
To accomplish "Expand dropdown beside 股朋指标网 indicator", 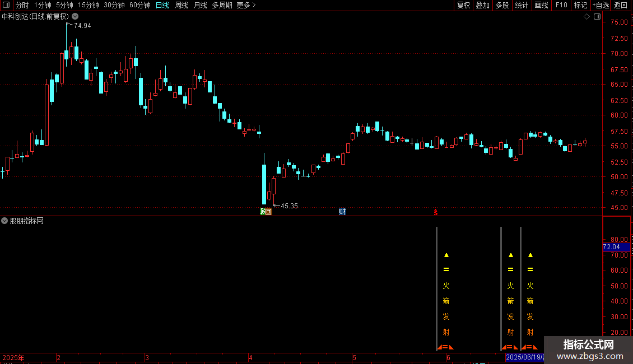I will tap(4, 221).
